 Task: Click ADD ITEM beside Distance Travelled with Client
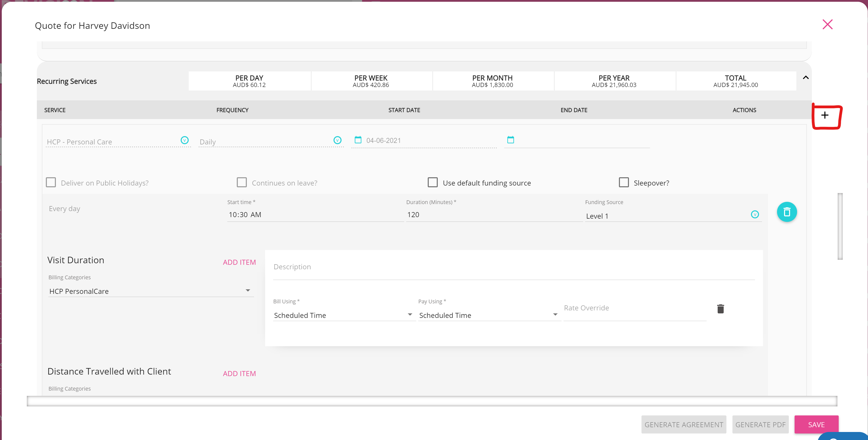(x=239, y=374)
